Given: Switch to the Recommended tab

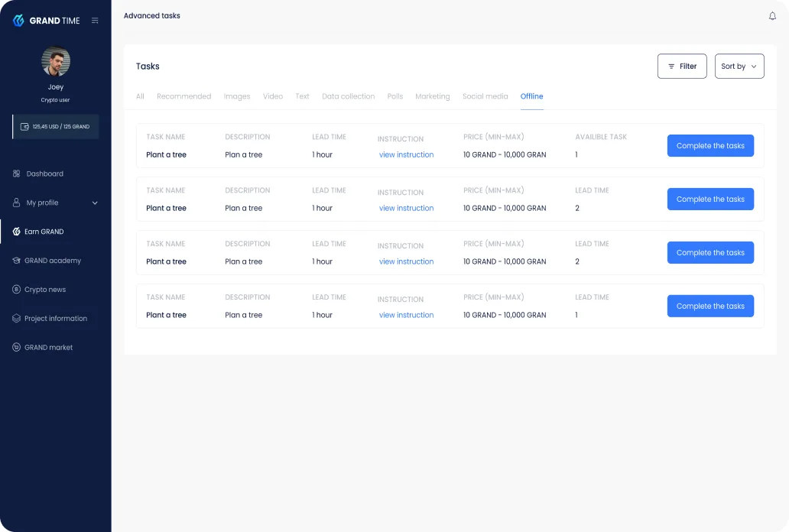Looking at the screenshot, I should click(183, 96).
